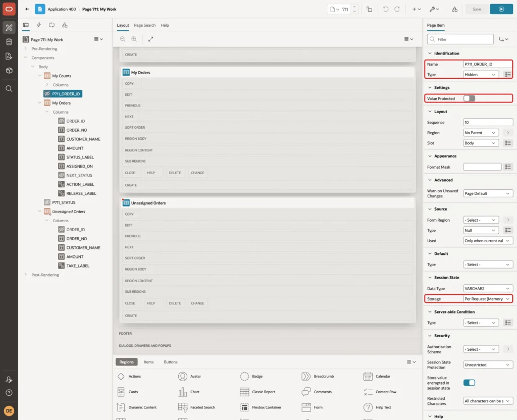Open the App Builder icon in sidebar
517x420 pixels.
coord(9,28)
